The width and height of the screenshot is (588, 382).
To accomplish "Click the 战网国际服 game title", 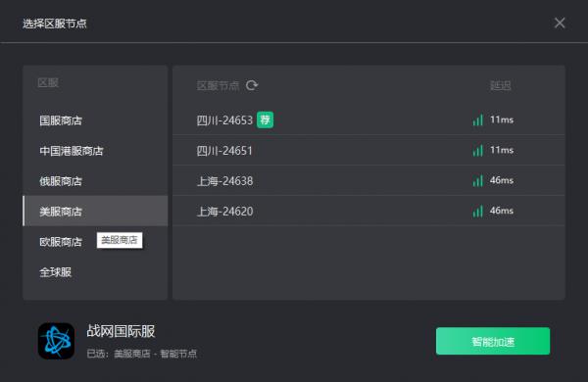I will (x=121, y=331).
